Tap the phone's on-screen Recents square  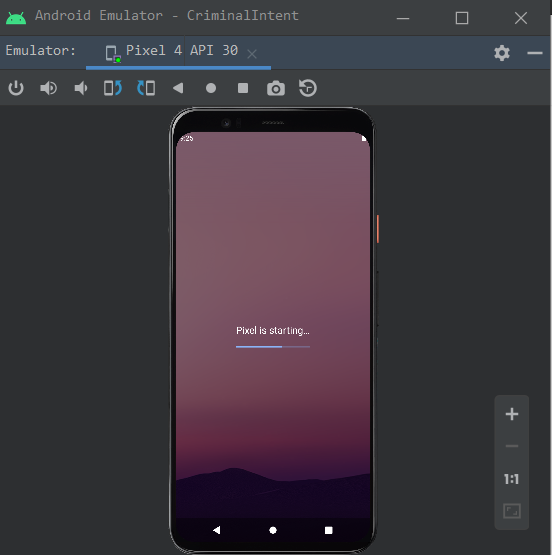pos(329,530)
